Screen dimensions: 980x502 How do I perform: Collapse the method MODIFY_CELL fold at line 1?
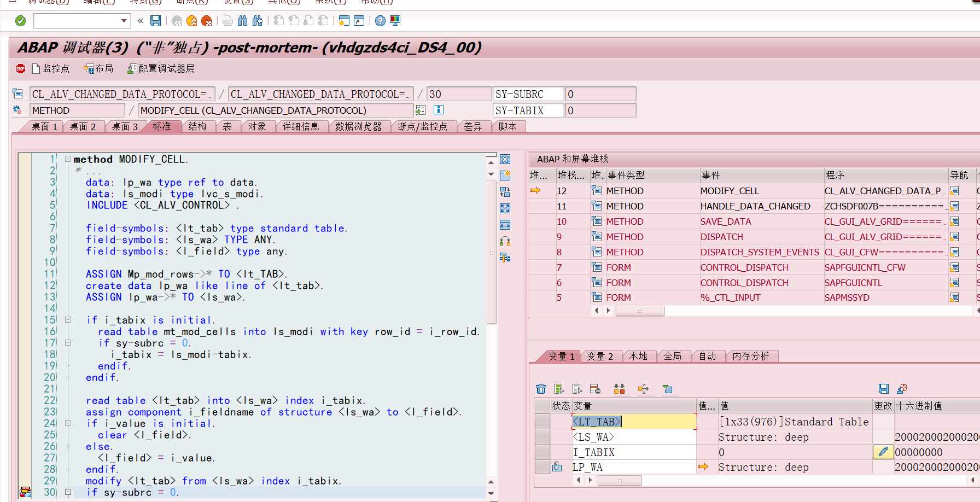68,159
